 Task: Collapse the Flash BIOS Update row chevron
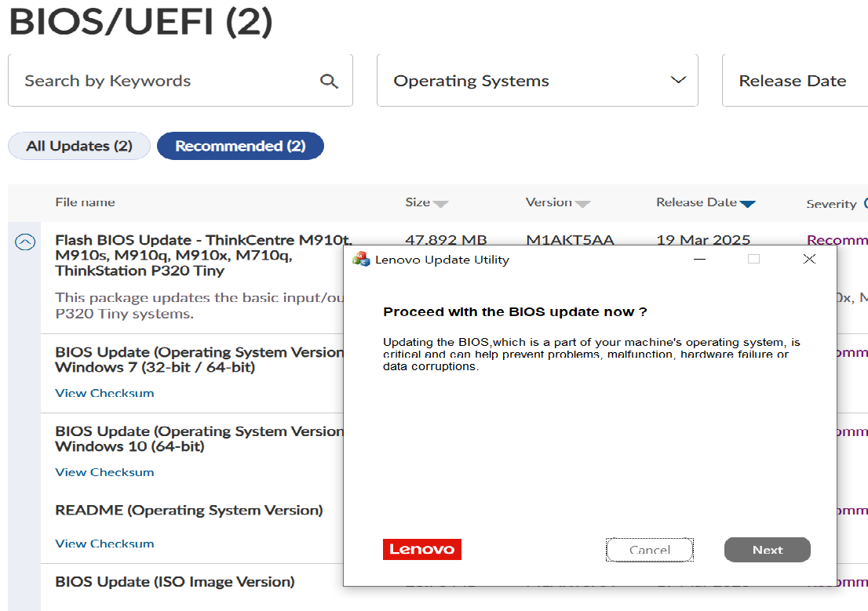25,242
